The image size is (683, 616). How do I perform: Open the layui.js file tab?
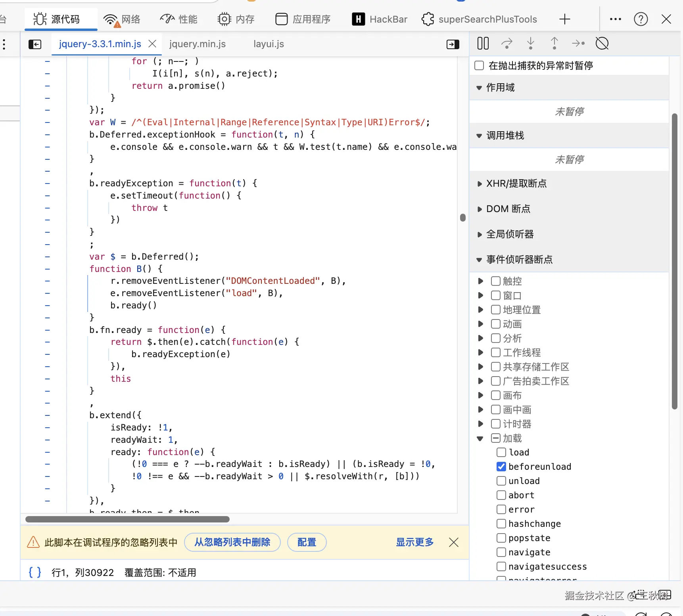click(269, 44)
